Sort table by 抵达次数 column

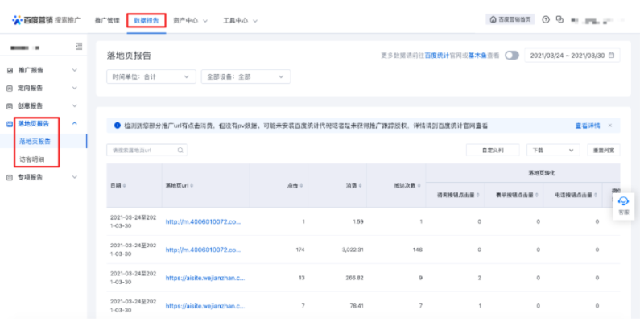[419, 186]
